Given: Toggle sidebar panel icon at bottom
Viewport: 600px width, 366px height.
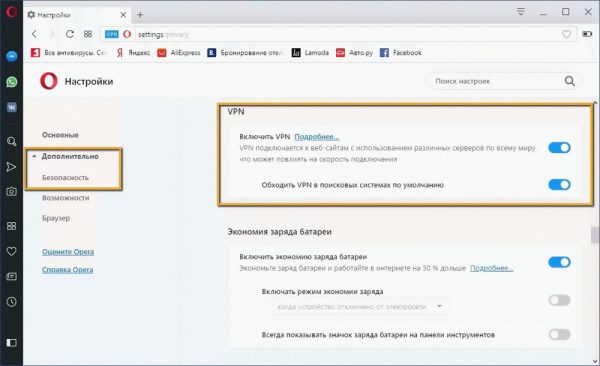Looking at the screenshot, I should pos(11,343).
